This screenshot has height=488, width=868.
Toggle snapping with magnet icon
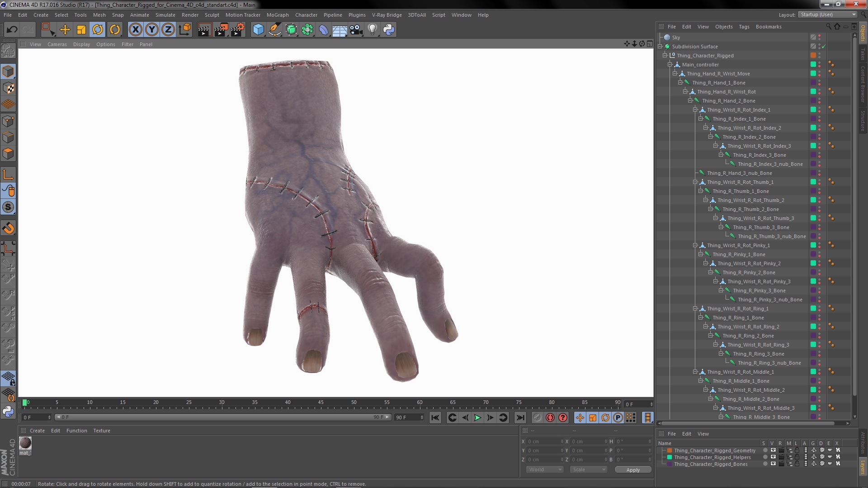[x=8, y=228]
